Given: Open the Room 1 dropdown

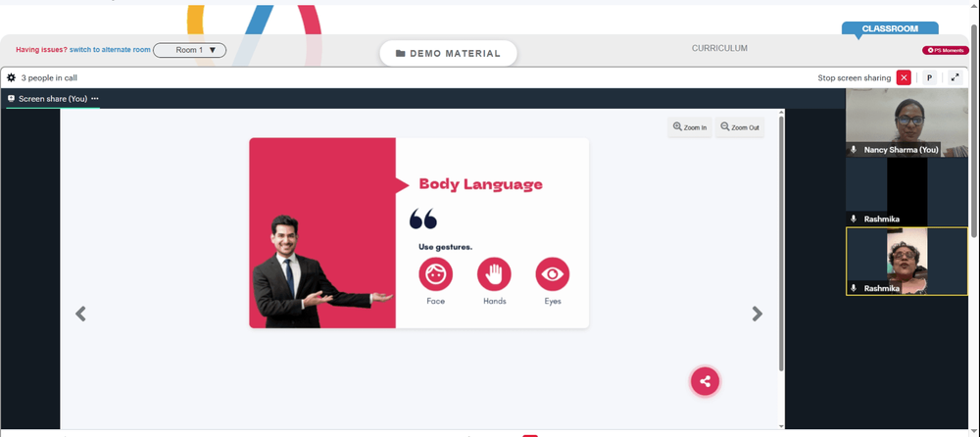Looking at the screenshot, I should click(189, 50).
